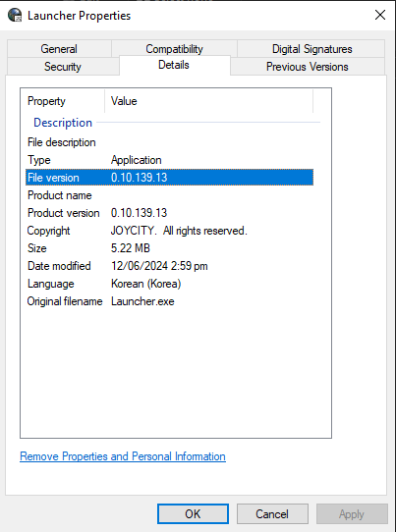Viewport: 396px width, 532px height.
Task: Switch to the General tab
Action: click(x=59, y=49)
